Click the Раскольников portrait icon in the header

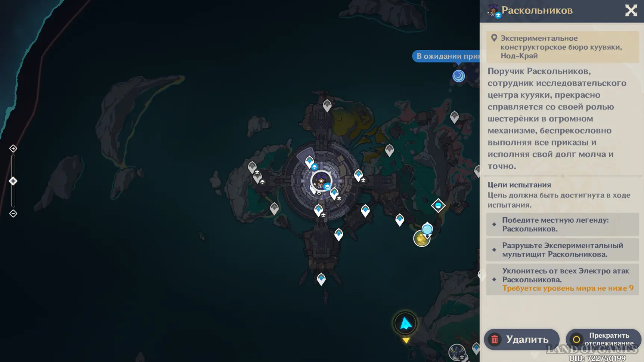click(x=494, y=10)
